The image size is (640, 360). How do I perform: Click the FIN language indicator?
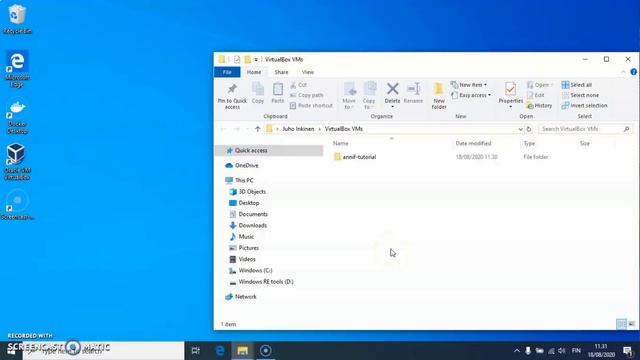coord(576,351)
